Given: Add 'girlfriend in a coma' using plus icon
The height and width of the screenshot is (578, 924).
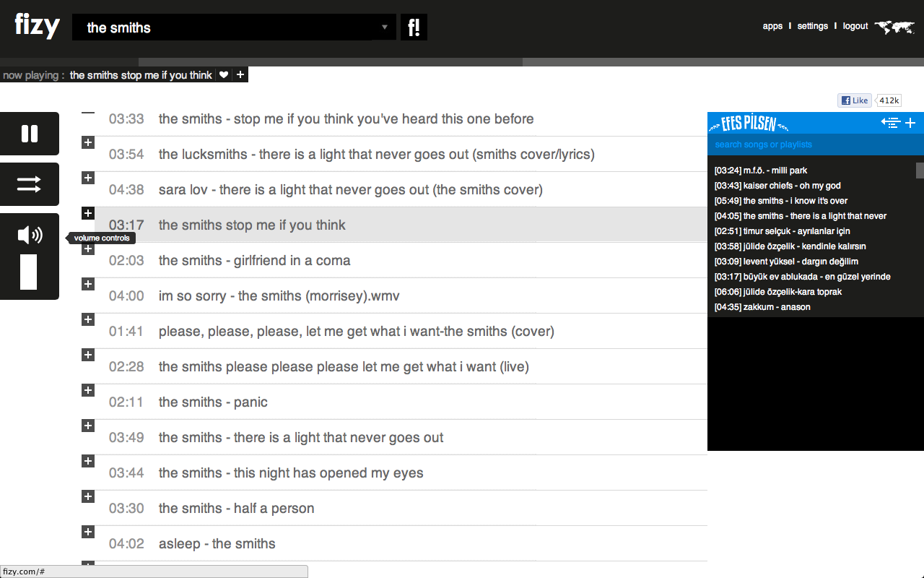Looking at the screenshot, I should coord(88,249).
